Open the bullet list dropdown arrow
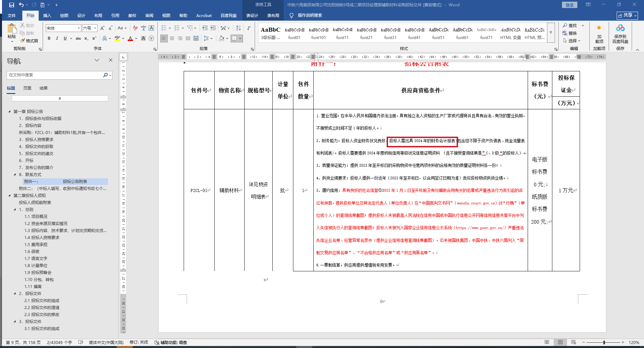 170,28
